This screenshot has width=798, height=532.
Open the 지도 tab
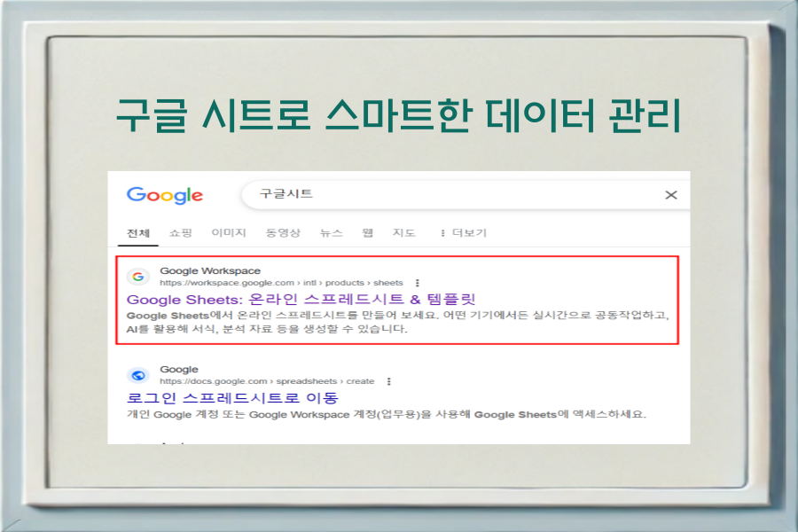(x=404, y=232)
